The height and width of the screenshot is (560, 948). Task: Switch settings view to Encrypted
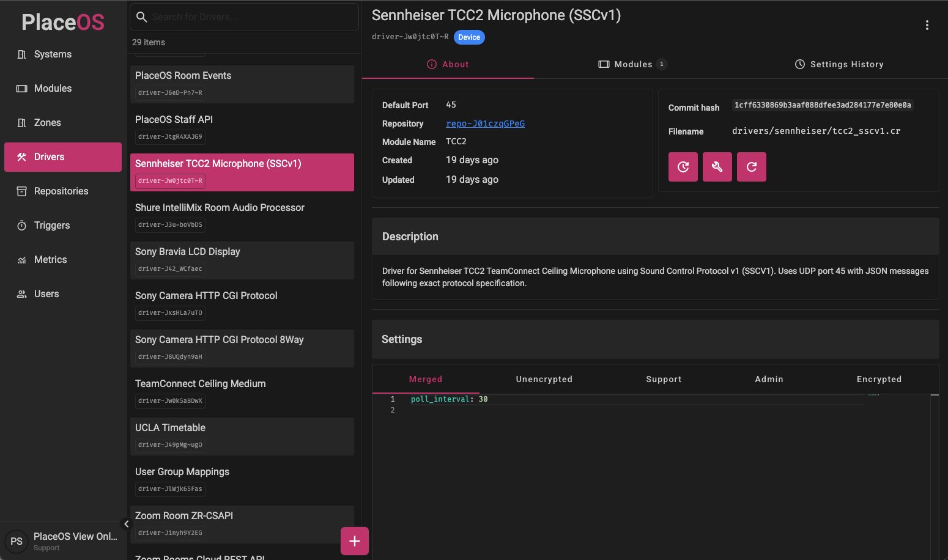(879, 379)
